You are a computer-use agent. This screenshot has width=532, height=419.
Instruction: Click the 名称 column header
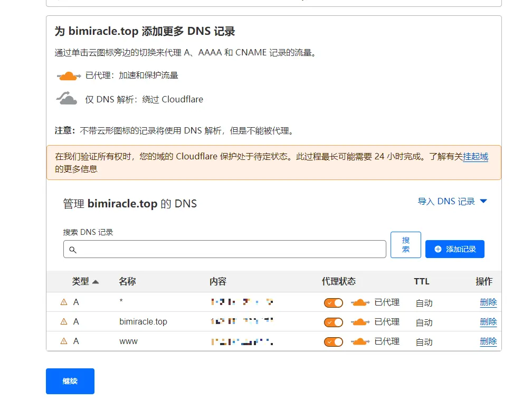click(x=127, y=281)
